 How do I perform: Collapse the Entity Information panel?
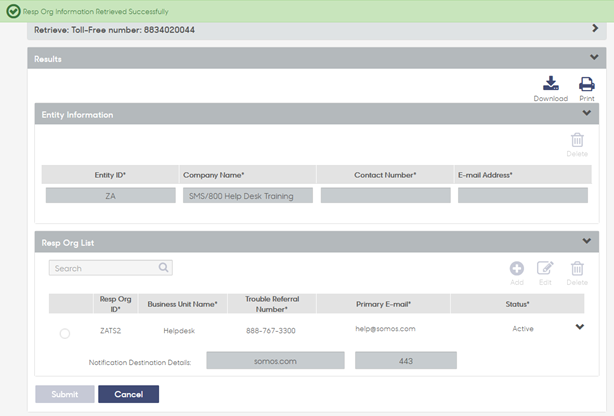coord(586,113)
